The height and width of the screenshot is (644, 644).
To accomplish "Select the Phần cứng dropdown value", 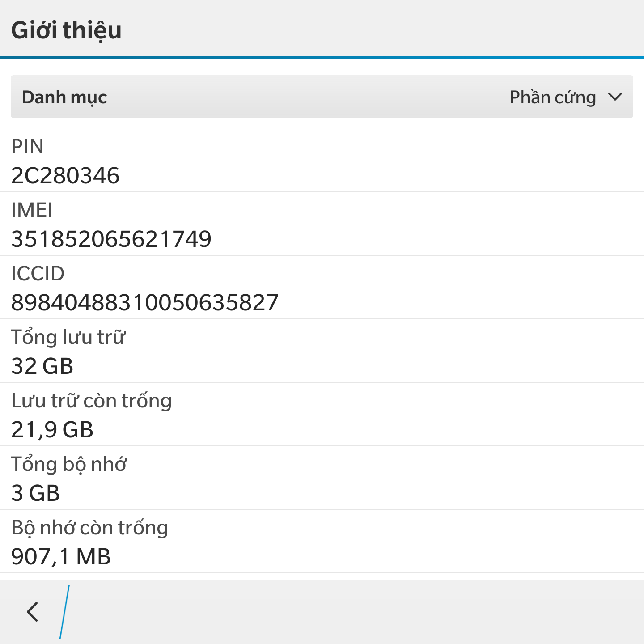I will 553,97.
